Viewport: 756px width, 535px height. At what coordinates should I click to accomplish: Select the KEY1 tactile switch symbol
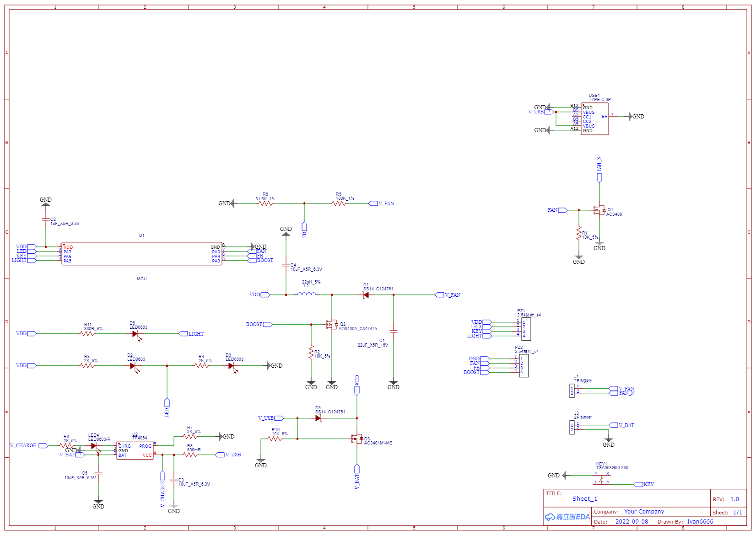click(x=601, y=479)
